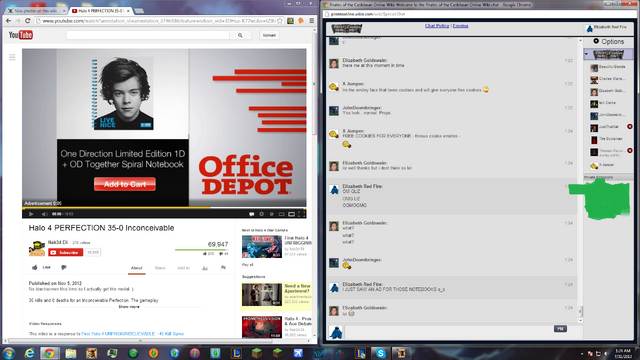Click the Watch Later clock icon
The width and height of the screenshot is (640, 360).
coord(271,214)
